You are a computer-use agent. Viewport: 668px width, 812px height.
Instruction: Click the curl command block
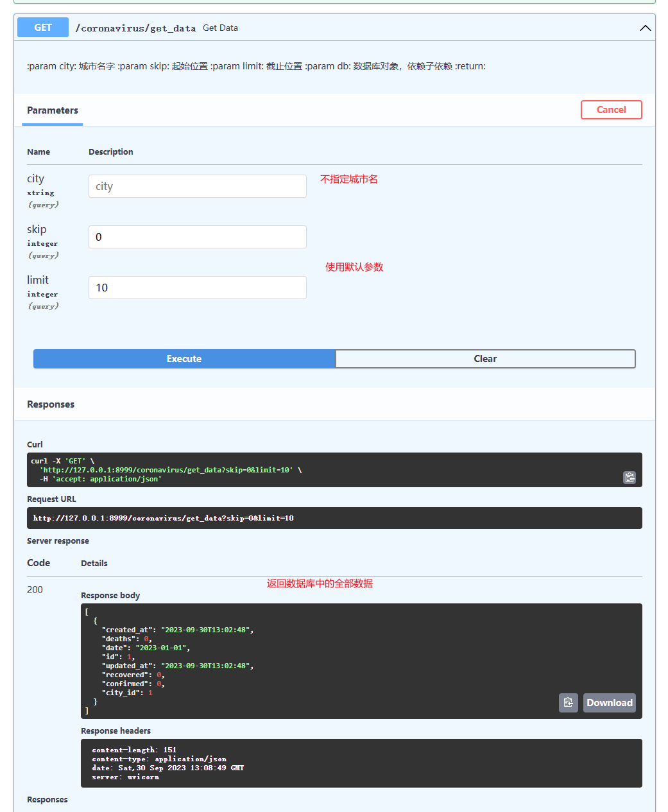334,470
